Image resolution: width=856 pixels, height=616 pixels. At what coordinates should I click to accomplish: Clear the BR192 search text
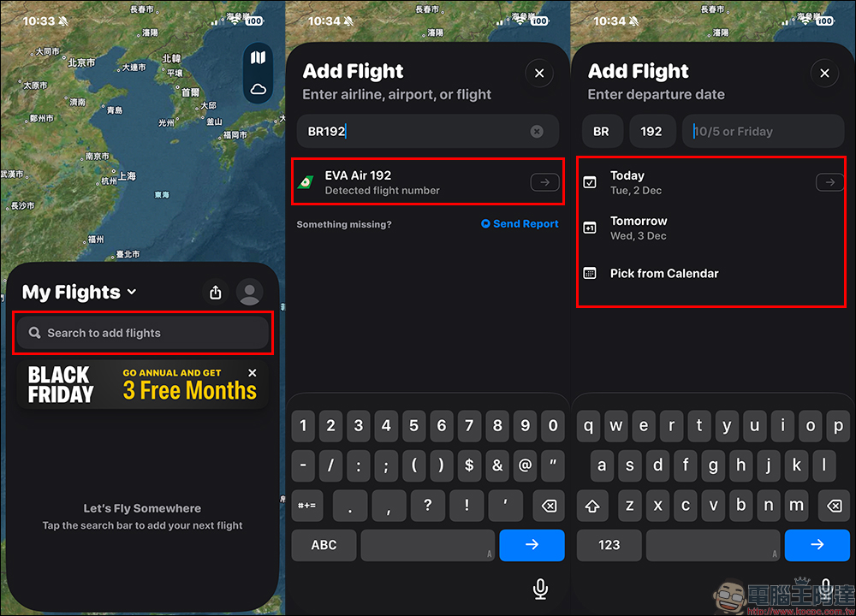coord(537,131)
